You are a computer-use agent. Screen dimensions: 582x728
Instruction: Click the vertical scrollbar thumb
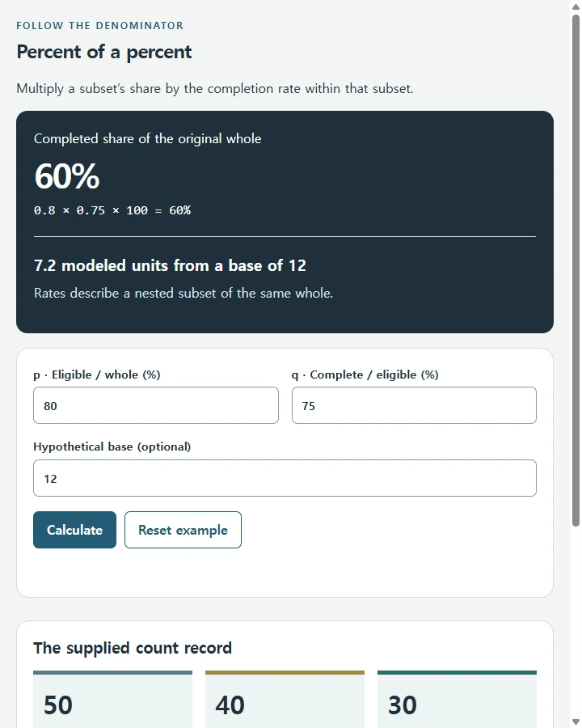pyautogui.click(x=576, y=271)
